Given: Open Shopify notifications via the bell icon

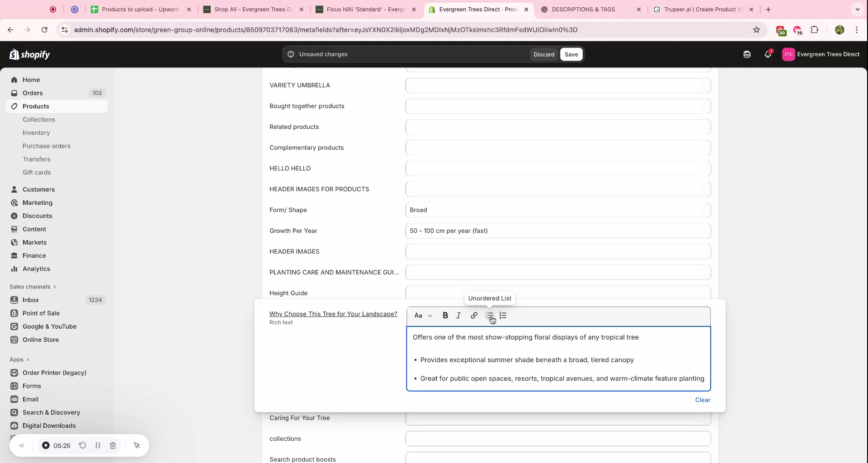Looking at the screenshot, I should coord(768,54).
